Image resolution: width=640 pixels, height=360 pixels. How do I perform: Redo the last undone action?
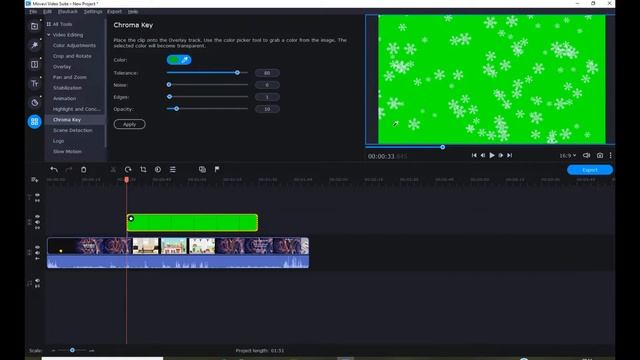coord(69,169)
